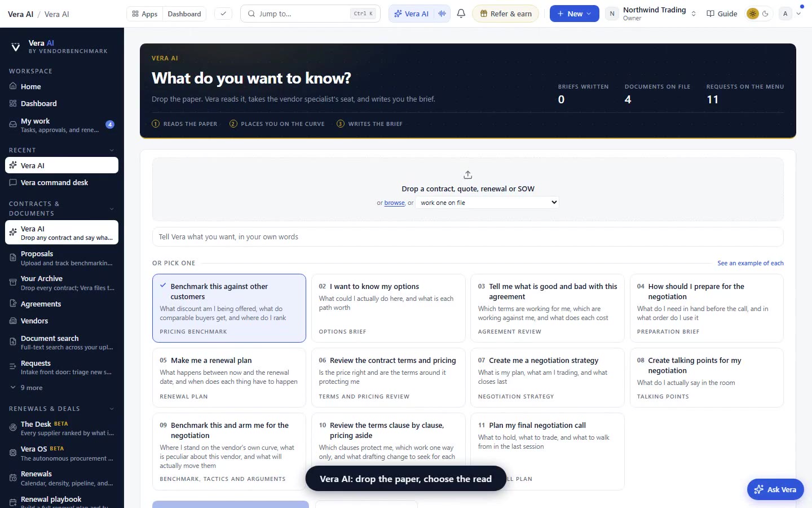
Task: Select 'How should I prepare for the negotiation'
Action: pyautogui.click(x=707, y=308)
